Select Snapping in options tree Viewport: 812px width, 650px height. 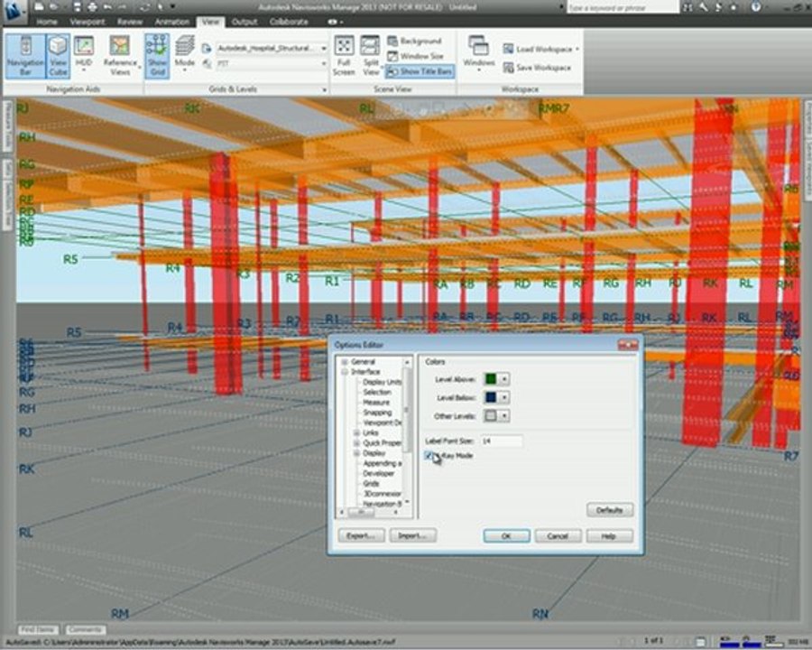[377, 413]
